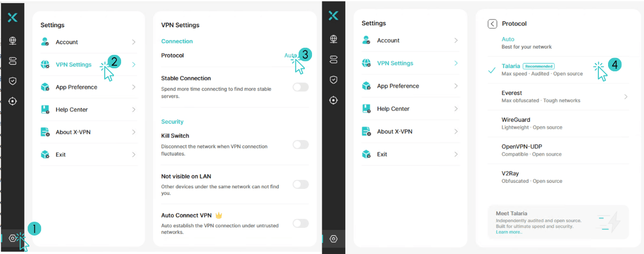644x254 pixels.
Task: Go back using arrow beside Protocol heading
Action: pos(492,24)
